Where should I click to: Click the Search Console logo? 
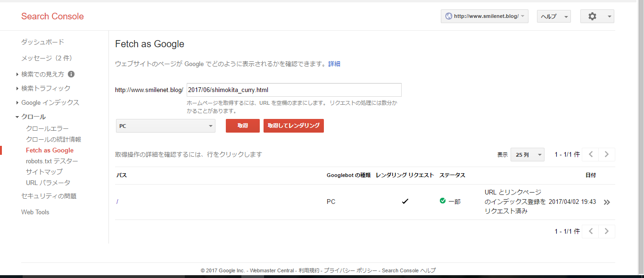[x=52, y=17]
